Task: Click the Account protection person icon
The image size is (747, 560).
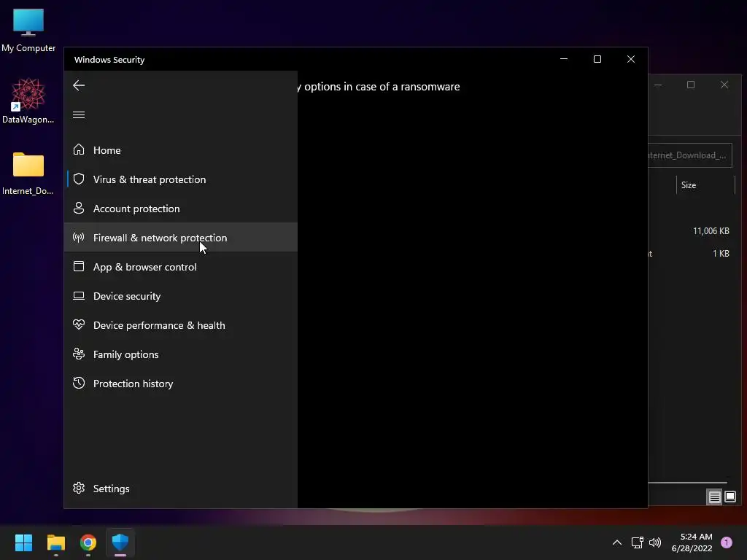Action: pyautogui.click(x=79, y=208)
